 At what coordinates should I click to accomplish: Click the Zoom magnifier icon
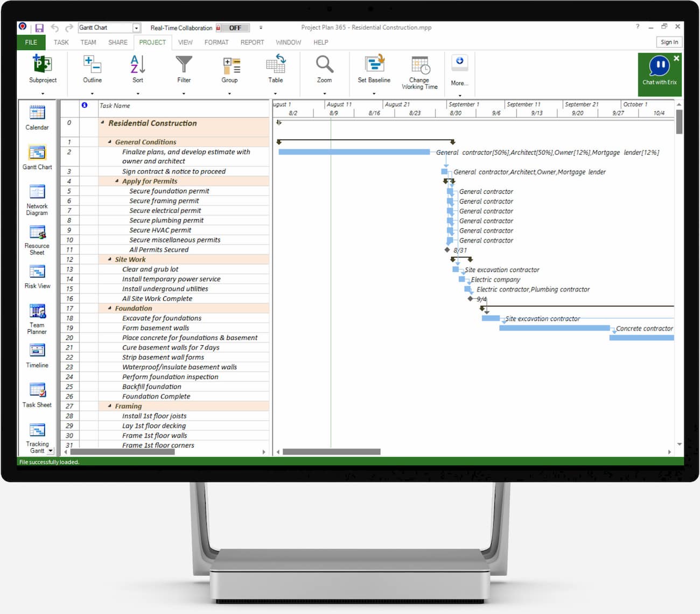(x=324, y=64)
